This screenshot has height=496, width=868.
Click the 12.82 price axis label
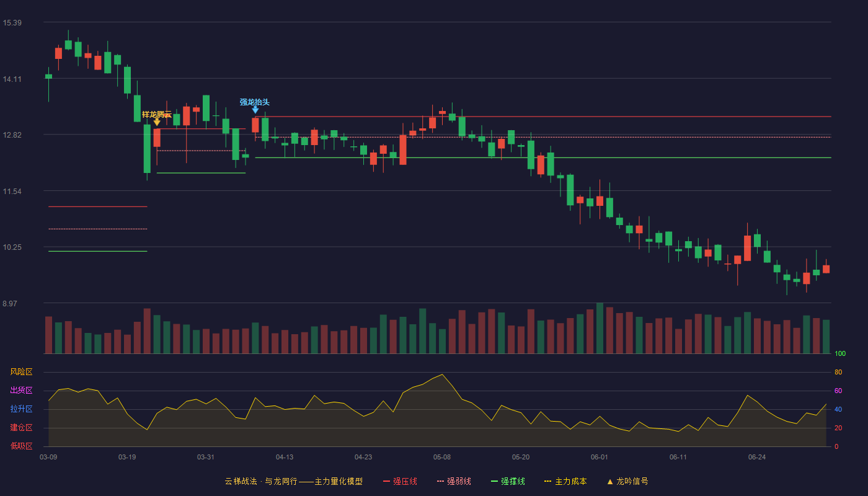coord(12,135)
